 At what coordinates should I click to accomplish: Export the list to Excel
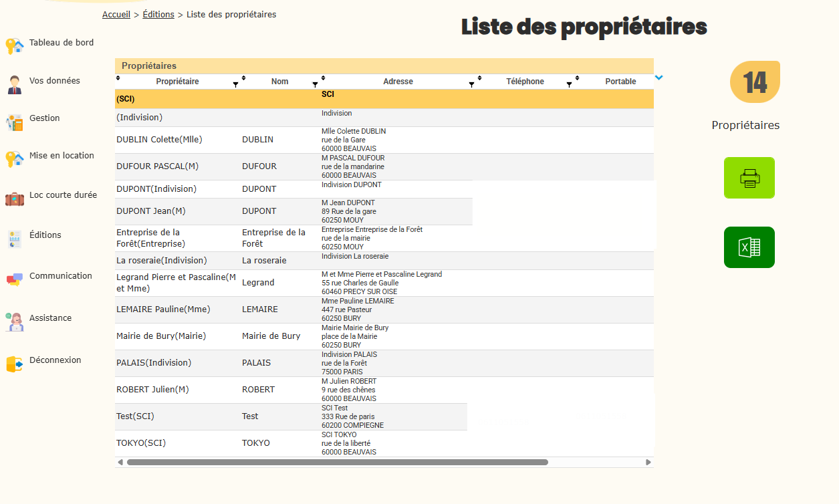[749, 247]
